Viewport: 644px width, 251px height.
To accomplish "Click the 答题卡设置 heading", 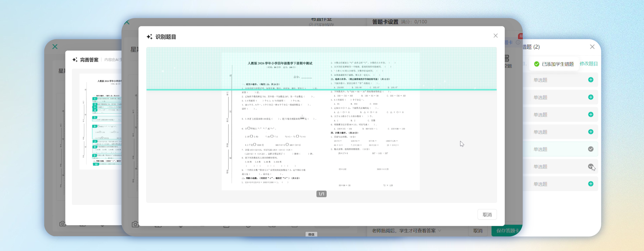I will pyautogui.click(x=385, y=22).
